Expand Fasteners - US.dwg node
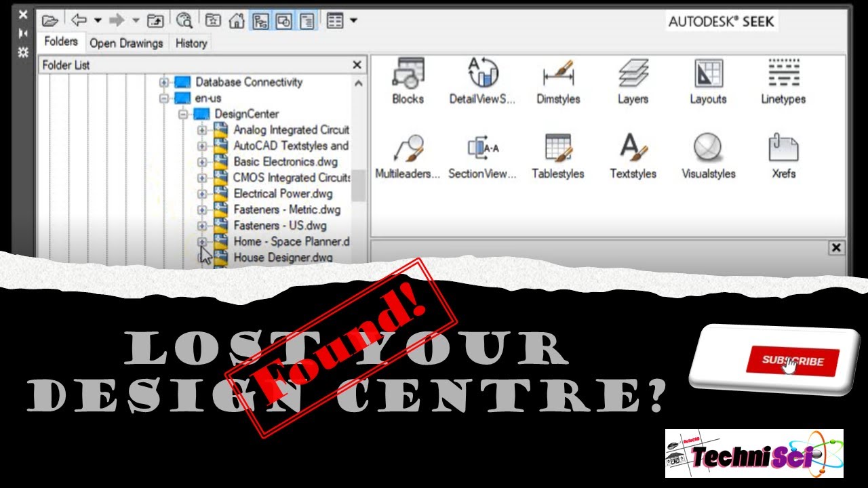 (x=202, y=226)
